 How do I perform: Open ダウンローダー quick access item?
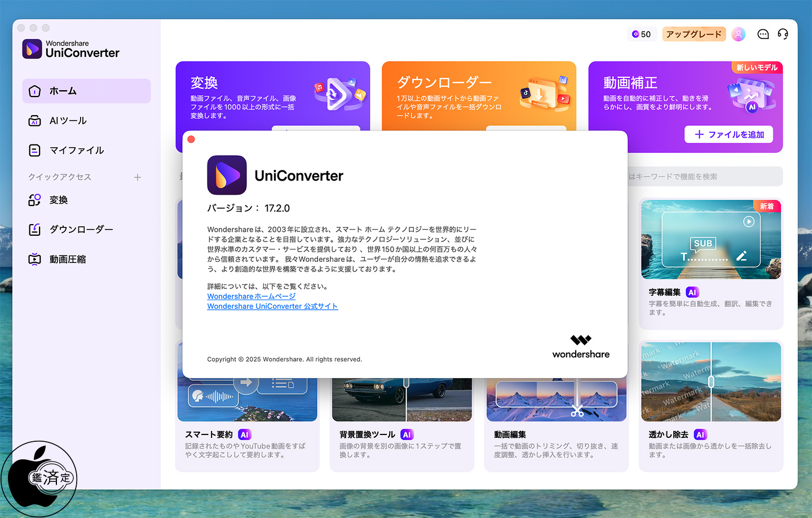[81, 230]
